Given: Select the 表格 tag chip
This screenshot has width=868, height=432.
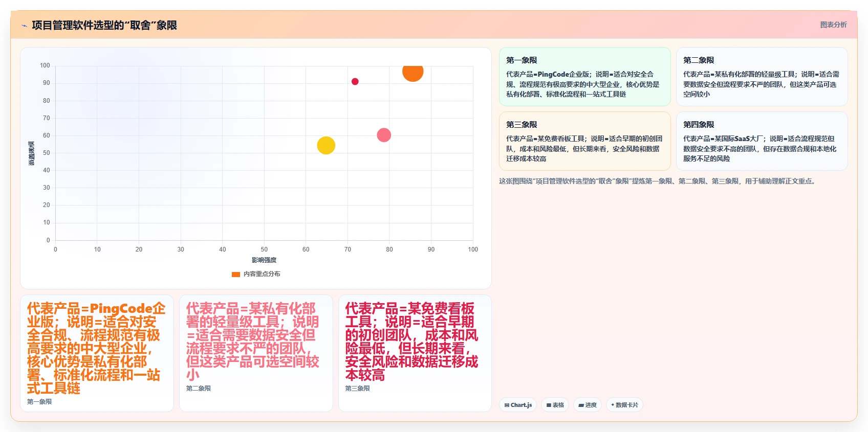Looking at the screenshot, I should 555,405.
